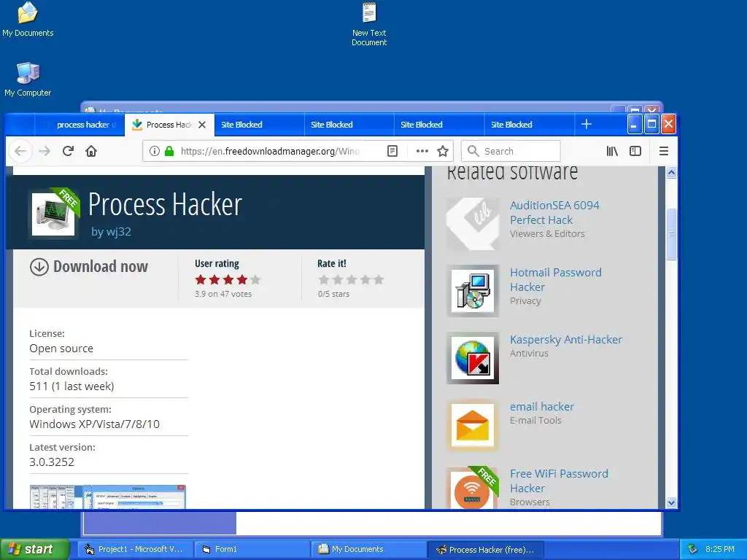Click email hacker envelope icon
The height and width of the screenshot is (560, 747).
473,425
